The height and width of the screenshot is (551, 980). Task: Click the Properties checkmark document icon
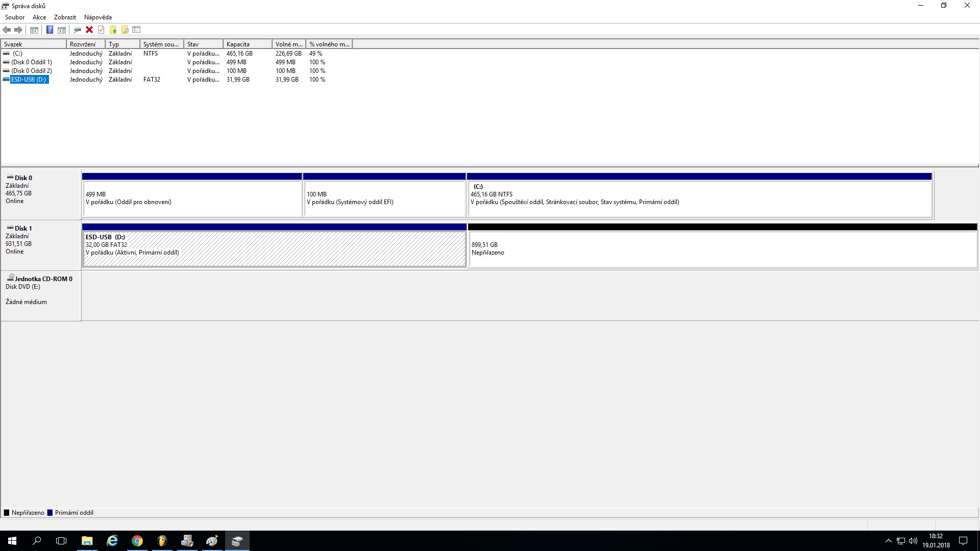point(101,30)
